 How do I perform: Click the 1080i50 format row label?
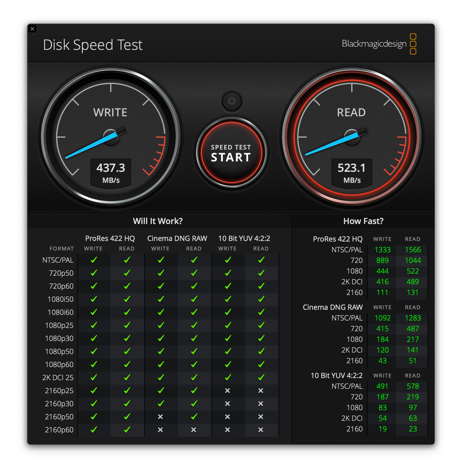coord(61,299)
